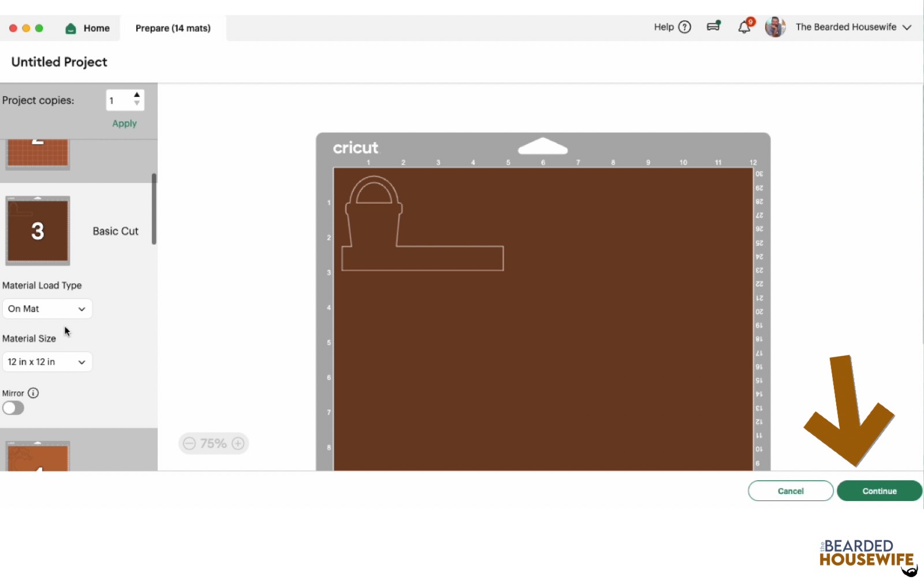Click the user profile avatar

coord(775,27)
